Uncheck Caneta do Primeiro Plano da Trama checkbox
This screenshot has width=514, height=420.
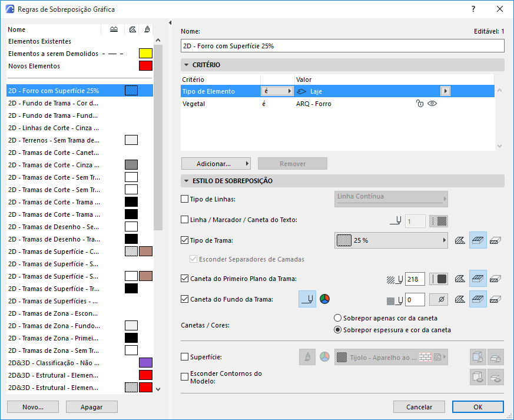[184, 279]
